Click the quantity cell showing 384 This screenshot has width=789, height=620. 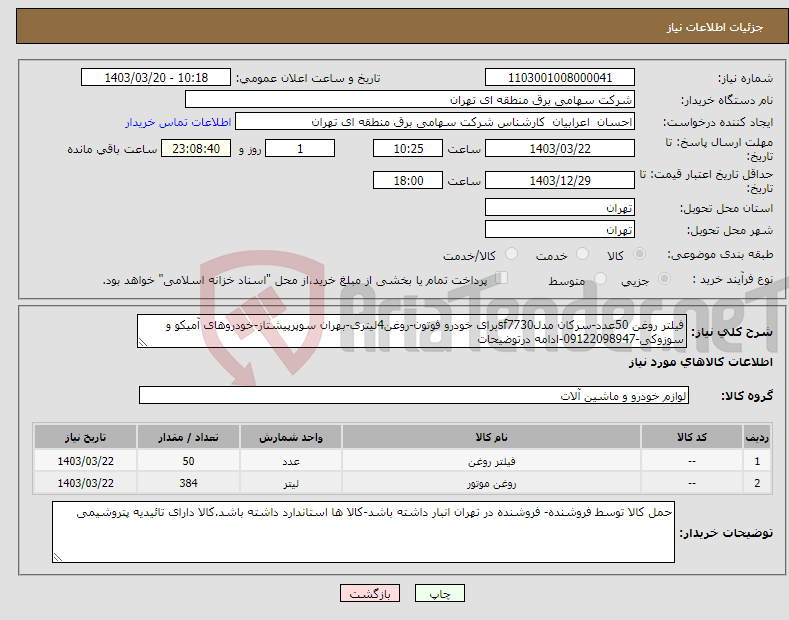[188, 483]
